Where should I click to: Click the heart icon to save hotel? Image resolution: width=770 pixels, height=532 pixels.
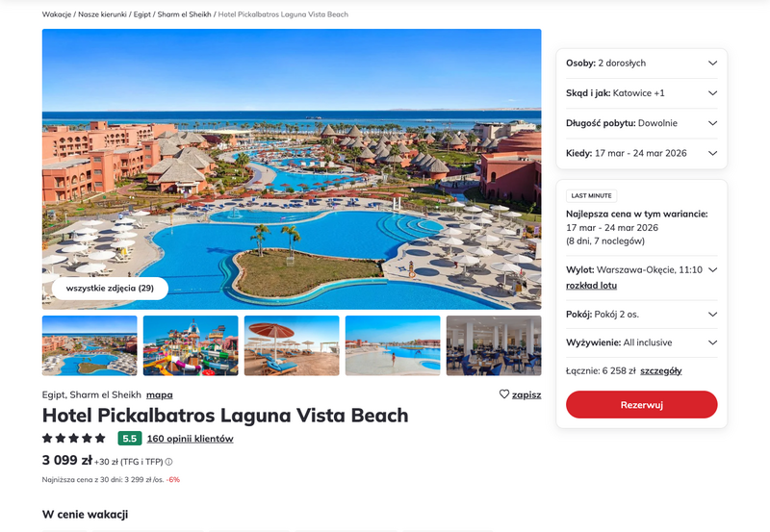tap(503, 394)
